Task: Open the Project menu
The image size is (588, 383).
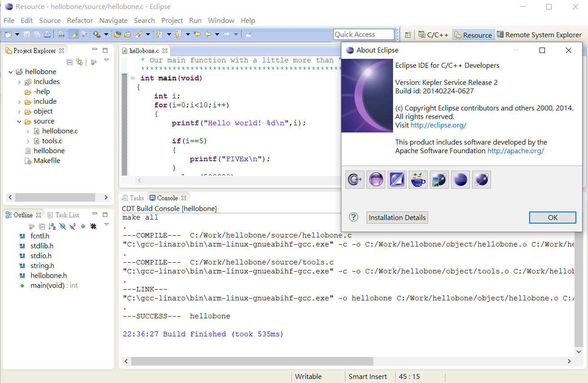Action: click(x=172, y=20)
